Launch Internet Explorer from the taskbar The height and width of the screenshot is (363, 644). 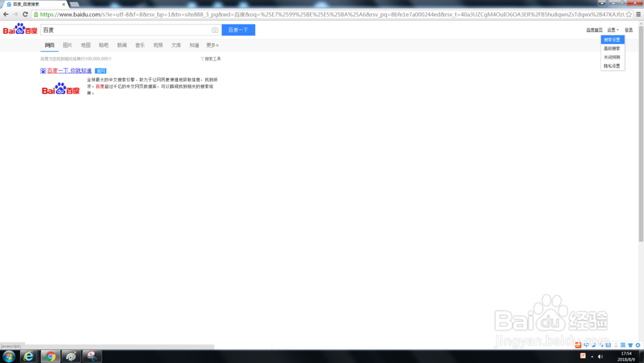29,357
